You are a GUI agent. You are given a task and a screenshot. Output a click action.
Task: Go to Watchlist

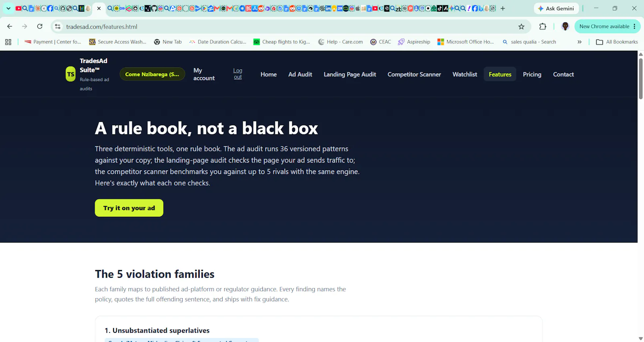[x=465, y=74]
